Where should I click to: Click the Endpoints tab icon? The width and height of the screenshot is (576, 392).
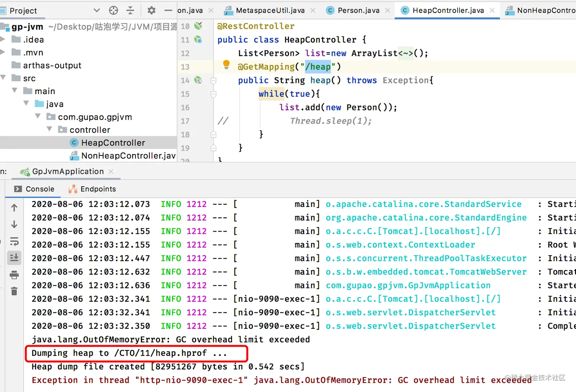point(73,189)
